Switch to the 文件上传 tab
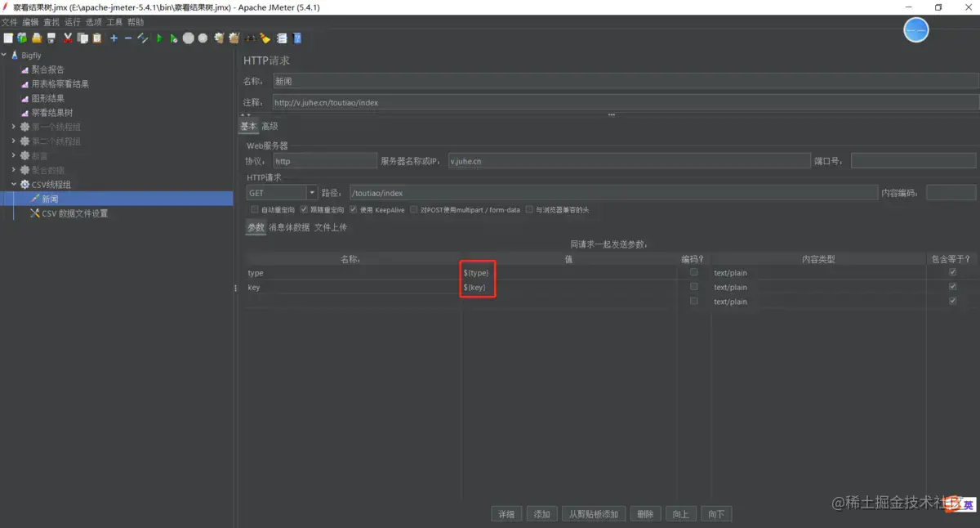980x528 pixels. (x=331, y=227)
